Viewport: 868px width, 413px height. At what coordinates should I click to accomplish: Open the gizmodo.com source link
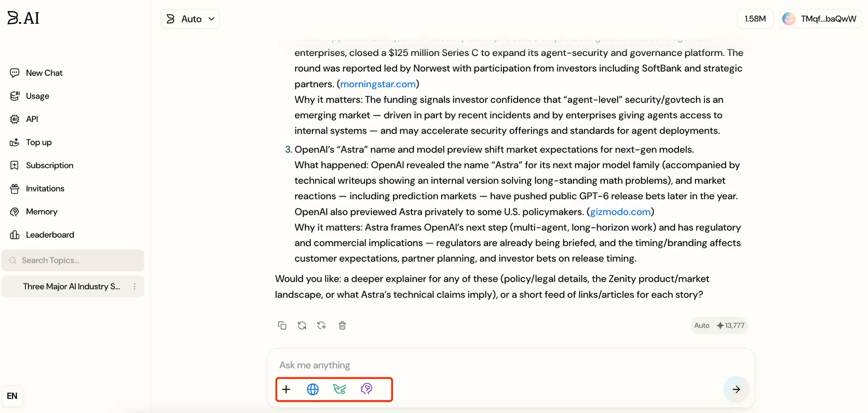[x=620, y=212]
